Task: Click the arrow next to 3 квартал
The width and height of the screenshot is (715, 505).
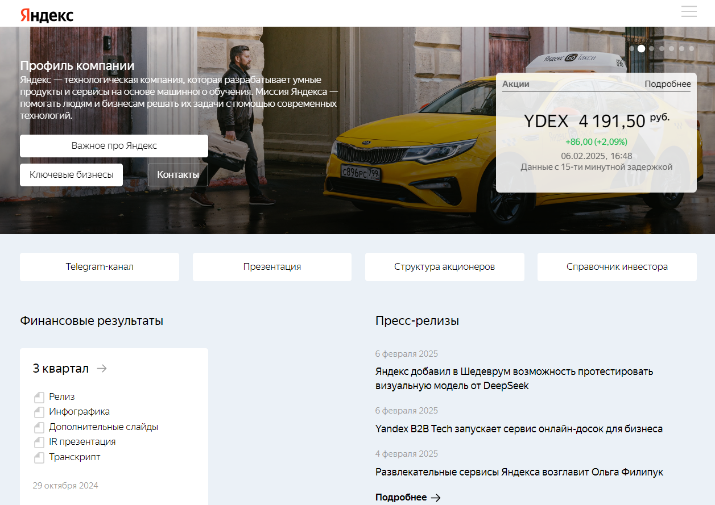Action: [102, 368]
